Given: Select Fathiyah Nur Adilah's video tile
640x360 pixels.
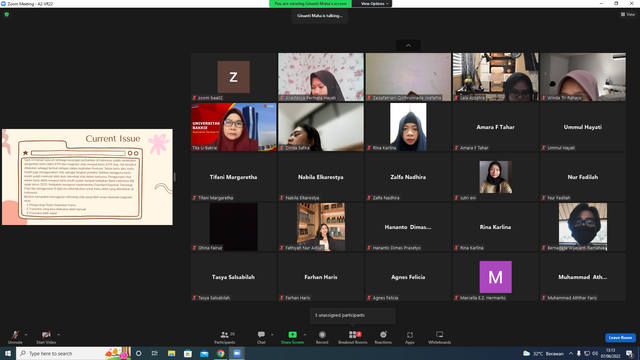Looking at the screenshot, I should coord(321,227).
